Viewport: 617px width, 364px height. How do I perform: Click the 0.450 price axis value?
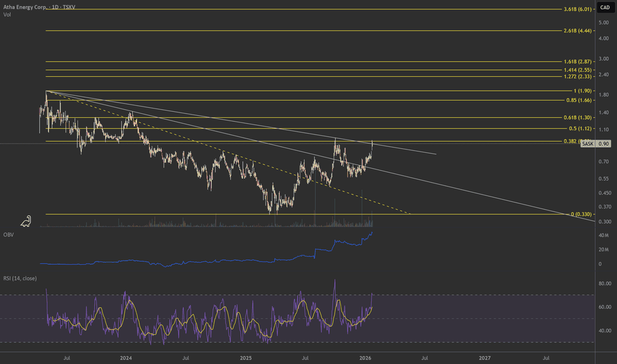[605, 193]
